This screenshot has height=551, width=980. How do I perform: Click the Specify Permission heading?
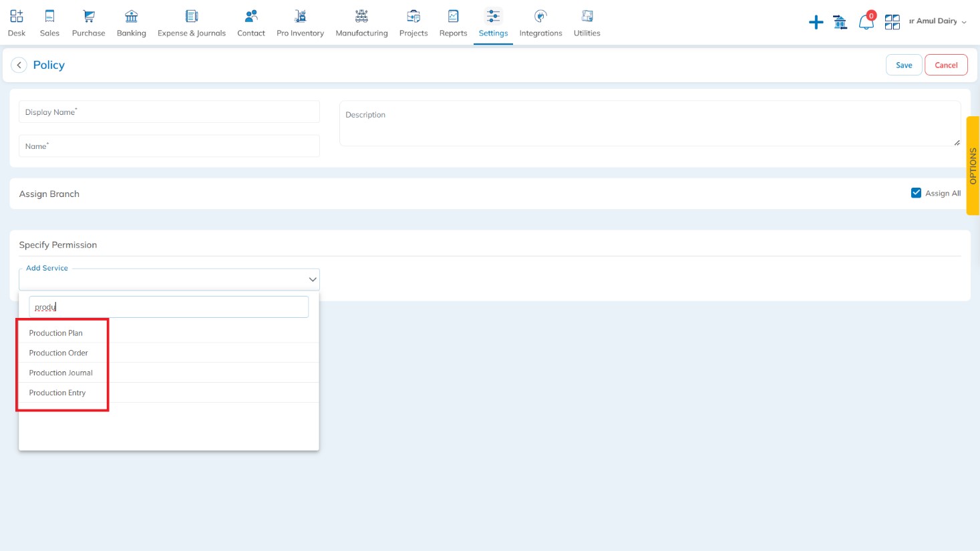[x=58, y=245]
